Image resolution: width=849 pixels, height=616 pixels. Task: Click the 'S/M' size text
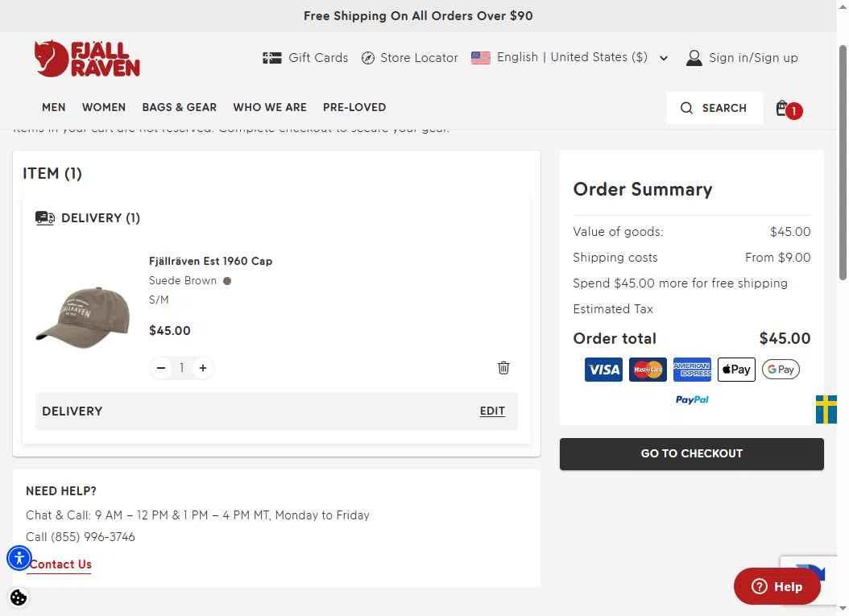[x=159, y=300]
